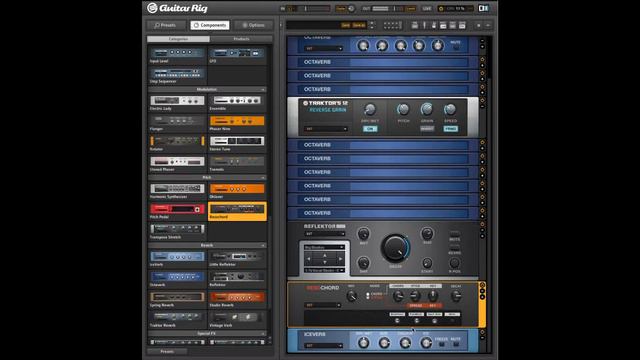
Task: Select the IceVerb component in browser
Action: (178, 258)
